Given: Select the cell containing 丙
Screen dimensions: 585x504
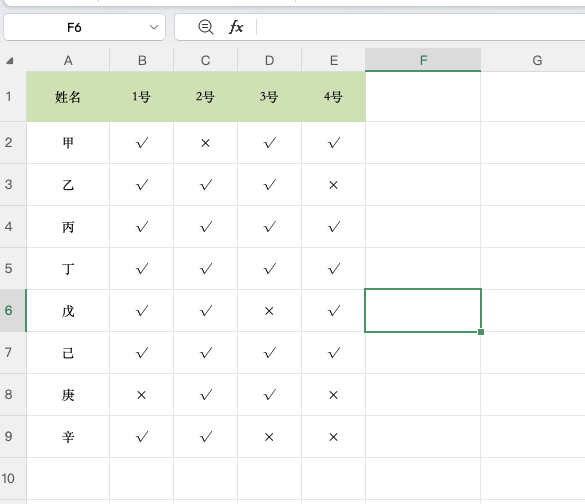Looking at the screenshot, I should click(x=68, y=226).
